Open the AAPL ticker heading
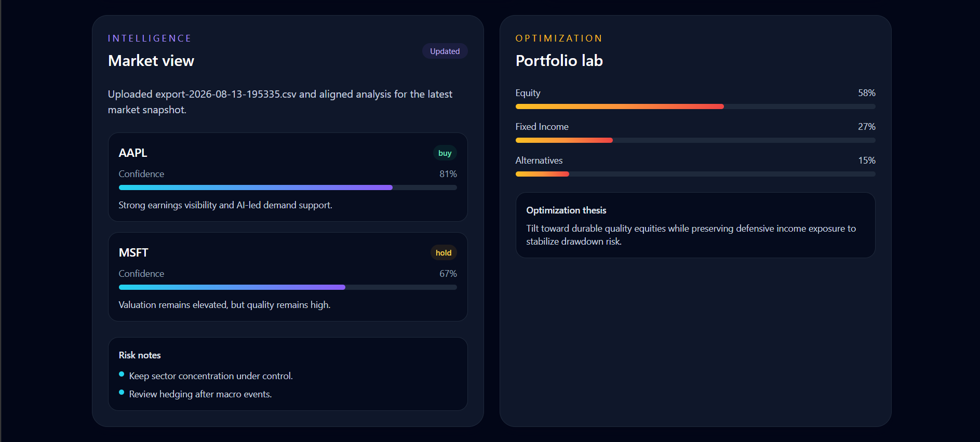This screenshot has height=442, width=980. click(x=133, y=153)
